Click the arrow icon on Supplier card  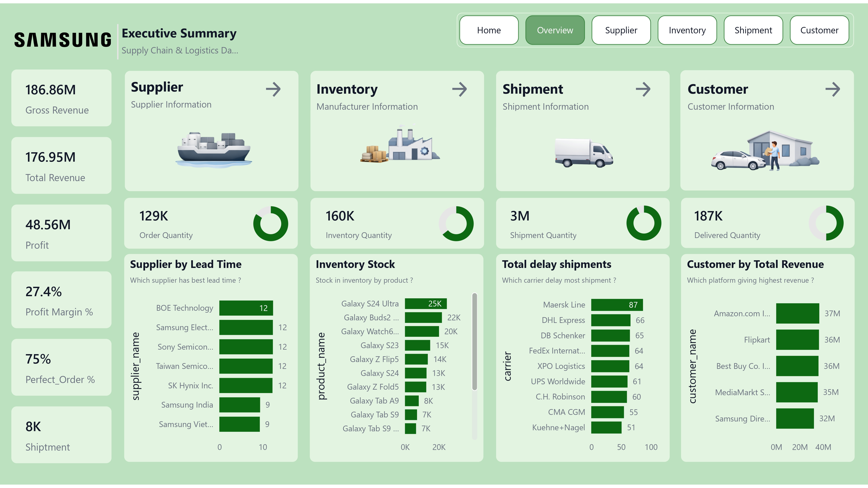273,89
